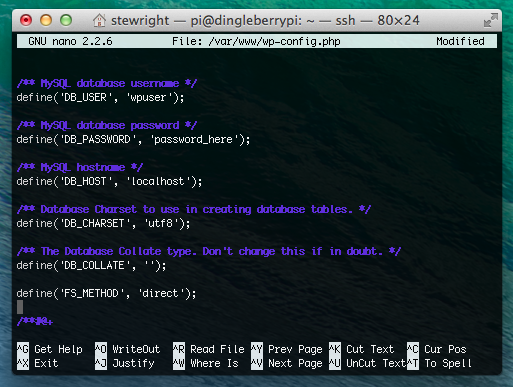The height and width of the screenshot is (387, 513).
Task: Click the MySQL database password comment
Action: pyautogui.click(x=107, y=125)
